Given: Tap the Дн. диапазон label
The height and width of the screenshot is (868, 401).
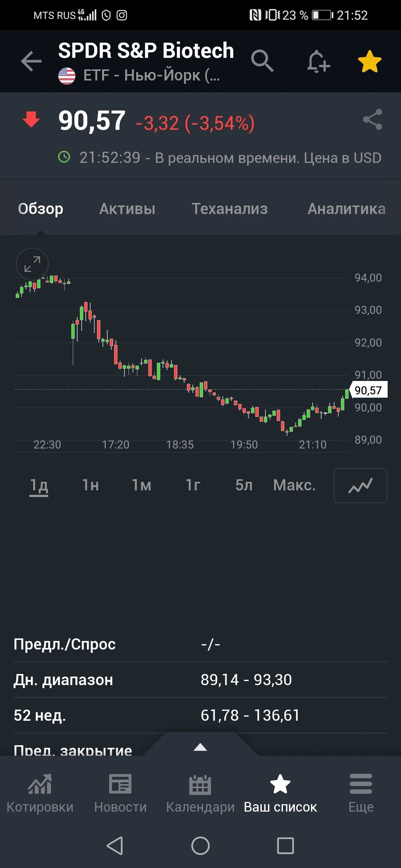Looking at the screenshot, I should [63, 680].
